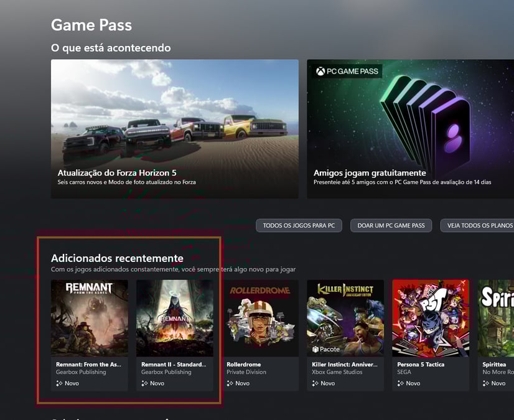This screenshot has height=420, width=514.
Task: Click the Spirittea title text
Action: pyautogui.click(x=494, y=364)
